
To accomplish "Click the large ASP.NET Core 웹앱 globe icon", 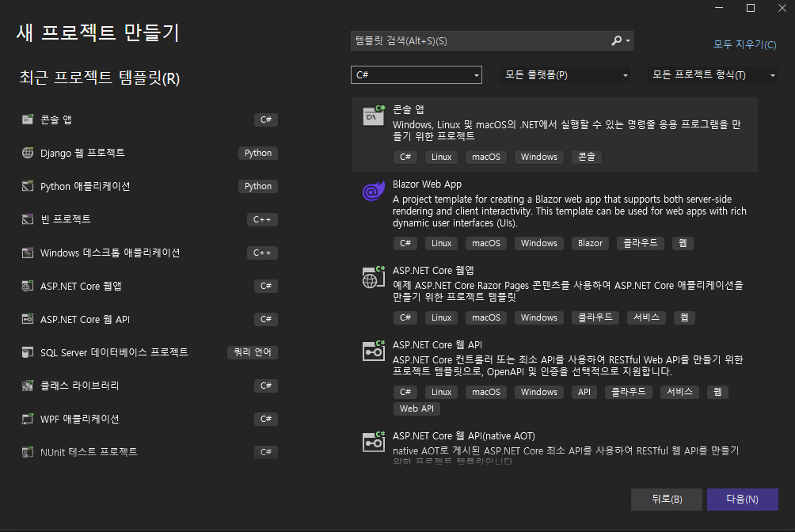I will tap(374, 277).
